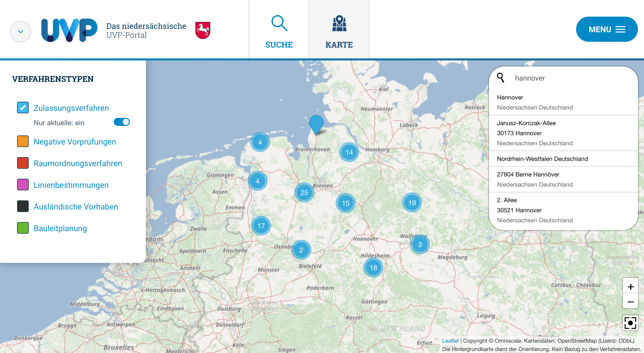Click the magnifier icon in the hannover search panel
This screenshot has width=644, height=353.
(x=501, y=78)
